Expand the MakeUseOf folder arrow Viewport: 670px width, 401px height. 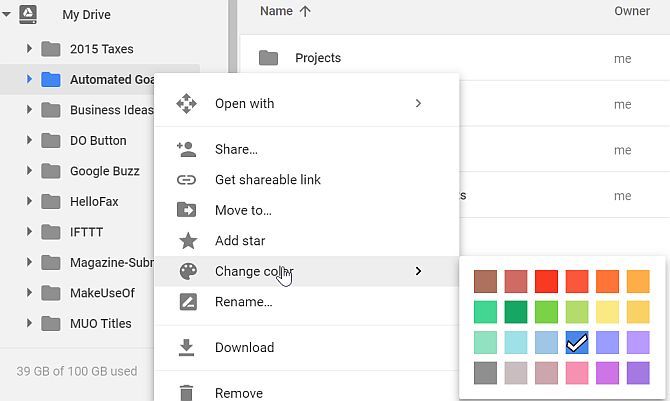(29, 293)
